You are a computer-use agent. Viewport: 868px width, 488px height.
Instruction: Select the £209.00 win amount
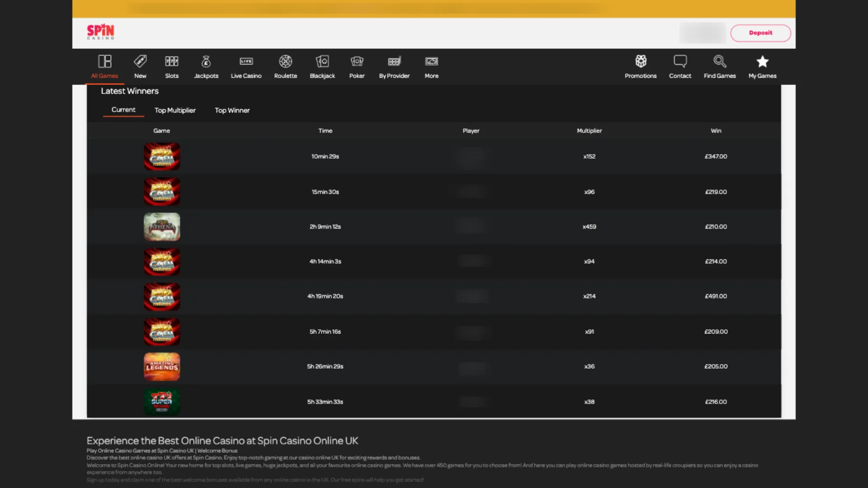pos(716,331)
